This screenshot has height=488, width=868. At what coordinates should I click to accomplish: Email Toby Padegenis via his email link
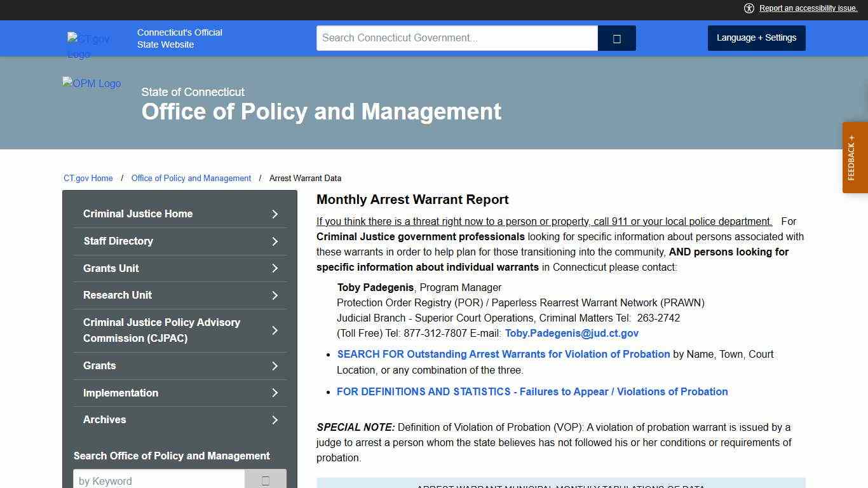pos(571,333)
